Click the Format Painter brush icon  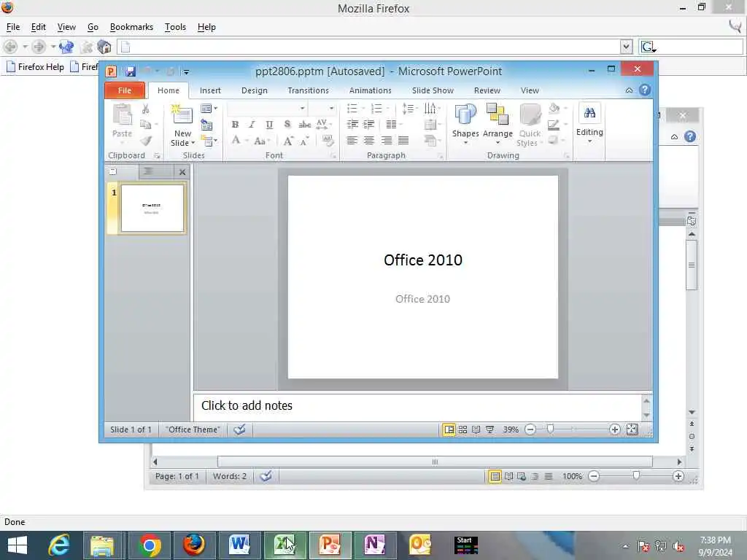pyautogui.click(x=146, y=141)
